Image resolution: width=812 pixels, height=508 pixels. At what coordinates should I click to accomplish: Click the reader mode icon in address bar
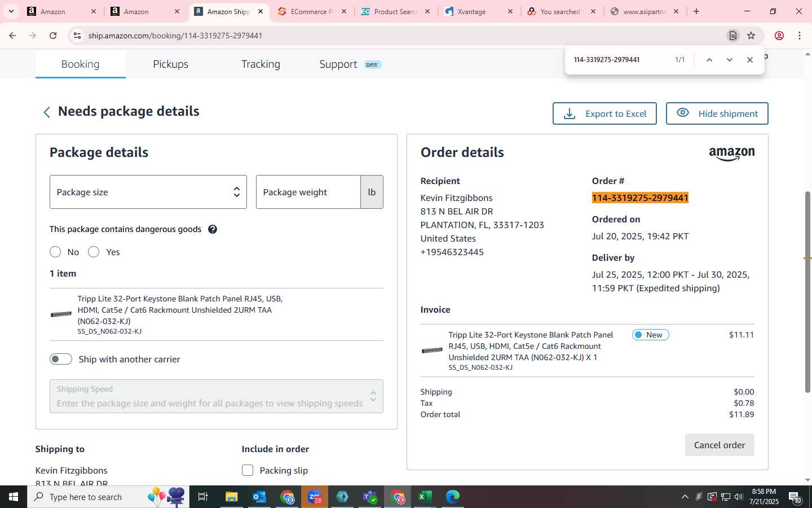(x=733, y=36)
